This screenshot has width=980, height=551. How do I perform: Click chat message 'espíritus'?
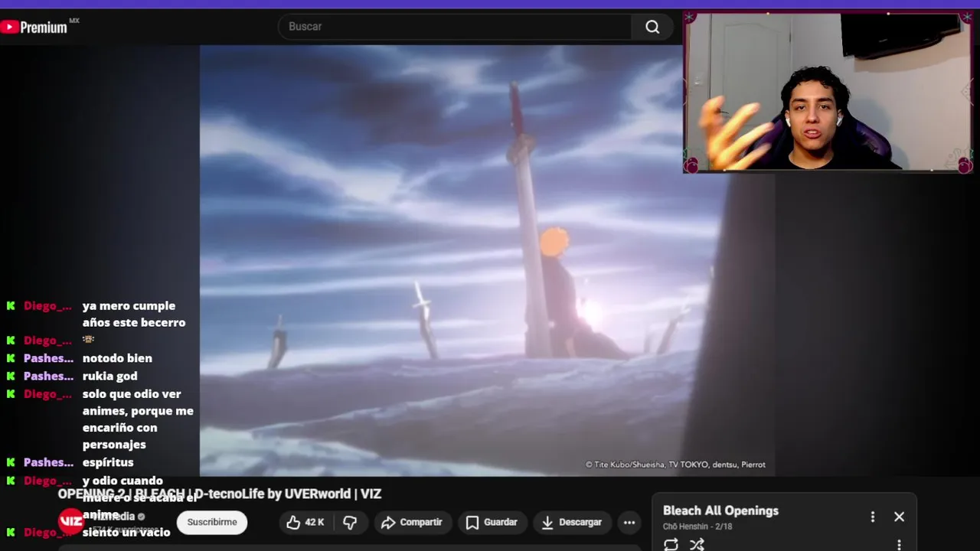pos(108,462)
